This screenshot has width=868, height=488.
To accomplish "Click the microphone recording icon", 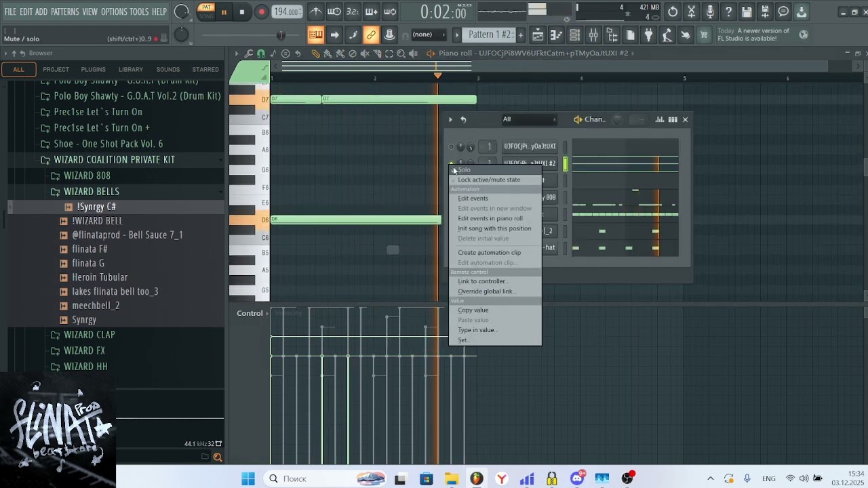I will tap(710, 12).
